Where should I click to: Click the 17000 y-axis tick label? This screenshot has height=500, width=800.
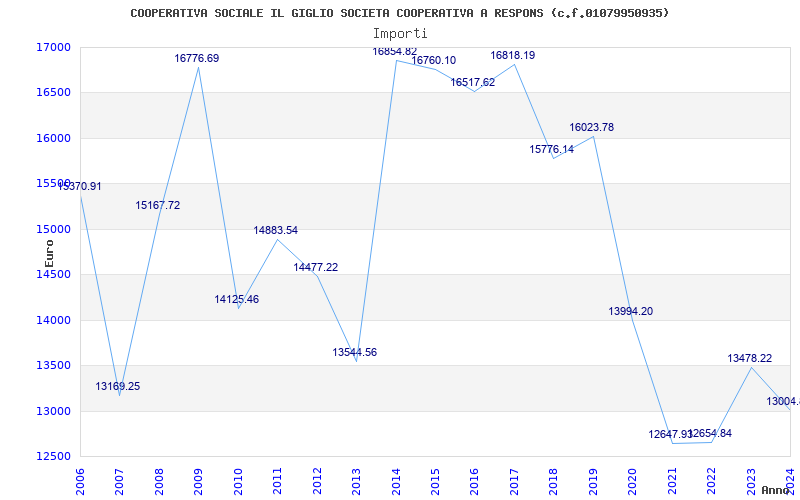pos(53,47)
